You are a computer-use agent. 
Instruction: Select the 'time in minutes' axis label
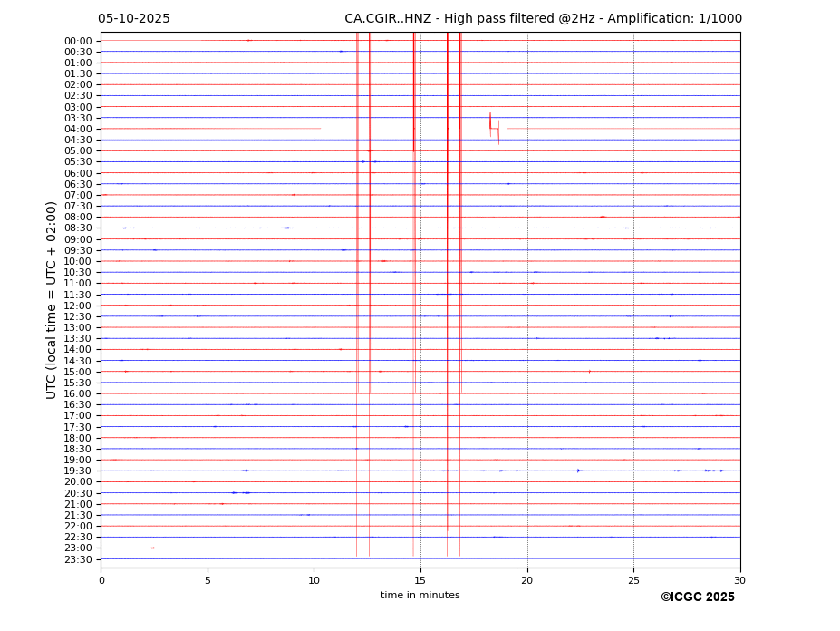click(x=420, y=596)
